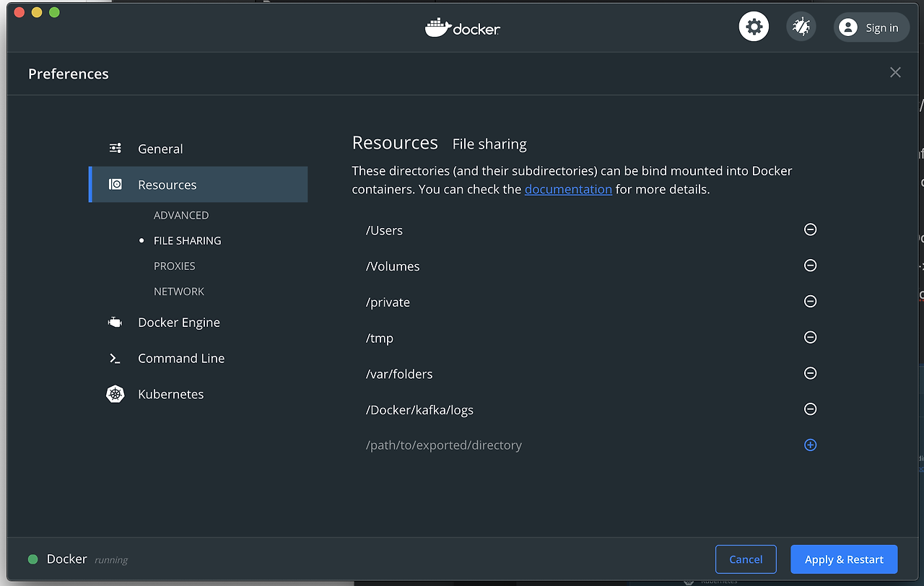Open the Command Line section

point(181,359)
